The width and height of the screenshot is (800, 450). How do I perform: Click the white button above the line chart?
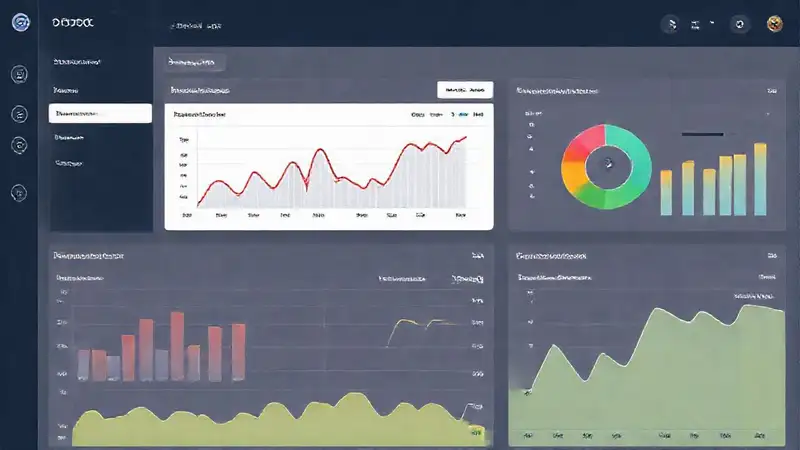click(465, 90)
